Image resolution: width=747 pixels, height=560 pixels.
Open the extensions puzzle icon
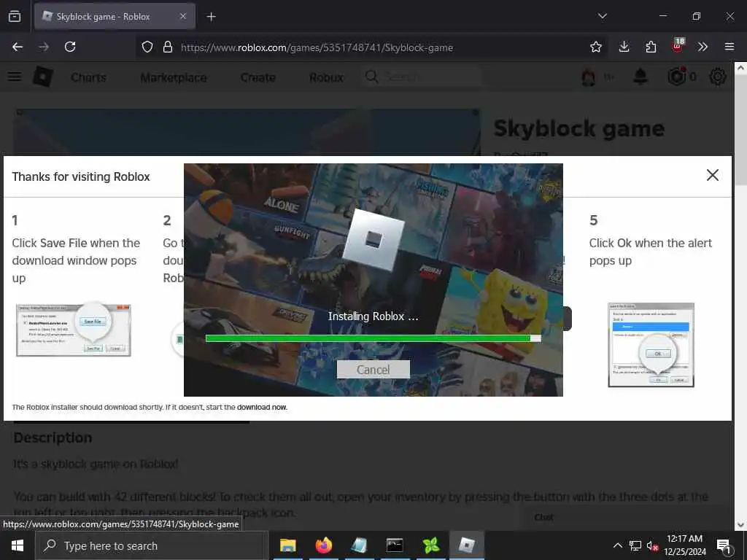[651, 47]
